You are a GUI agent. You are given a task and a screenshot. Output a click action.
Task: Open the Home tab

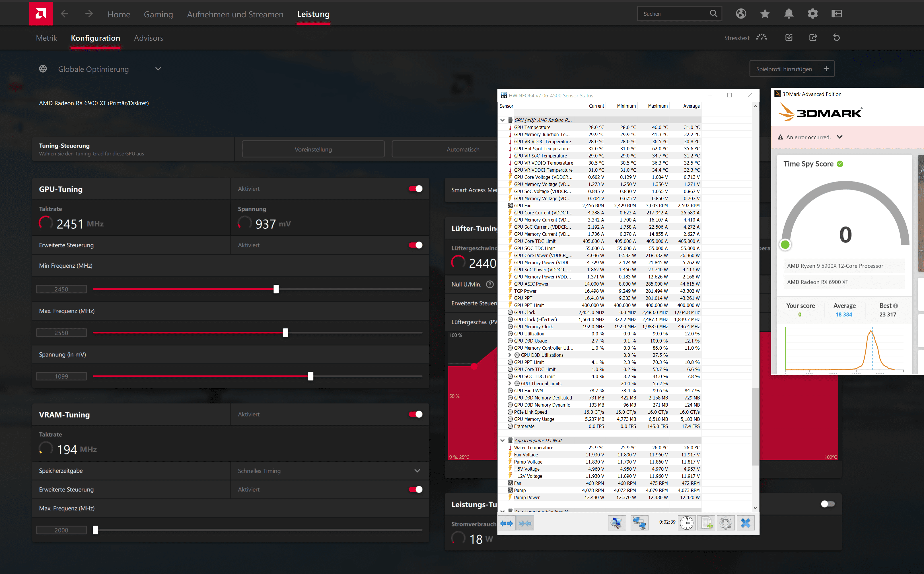(x=119, y=14)
